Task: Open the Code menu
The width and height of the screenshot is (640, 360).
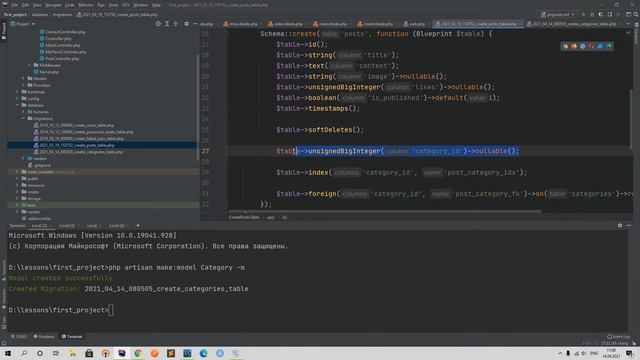Action: [x=70, y=5]
